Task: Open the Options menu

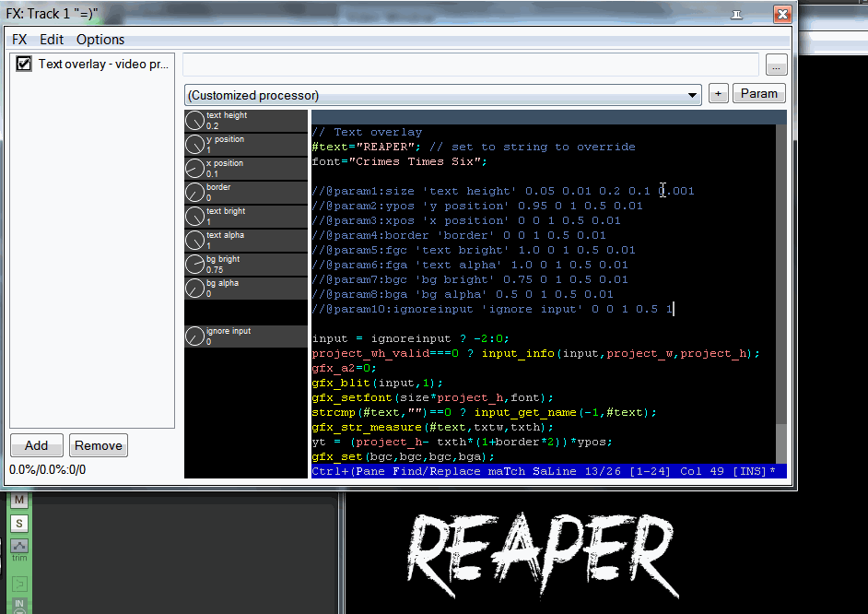Action: 100,40
